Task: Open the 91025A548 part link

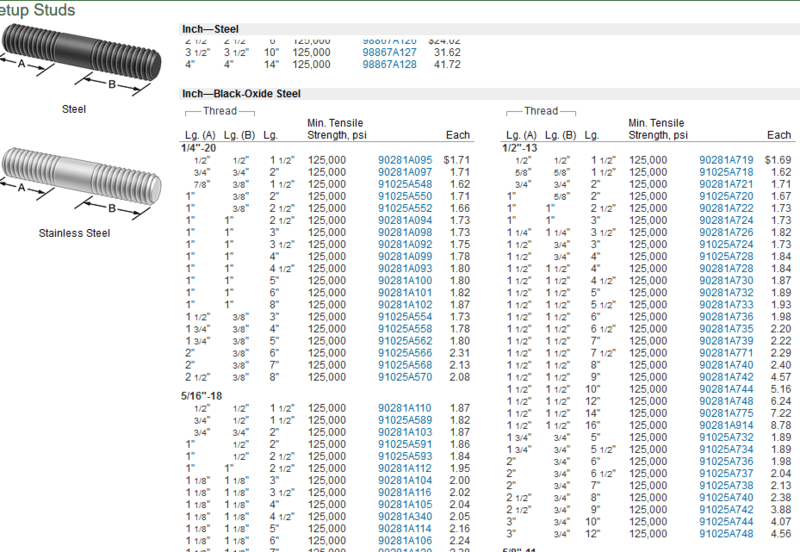Action: (405, 185)
